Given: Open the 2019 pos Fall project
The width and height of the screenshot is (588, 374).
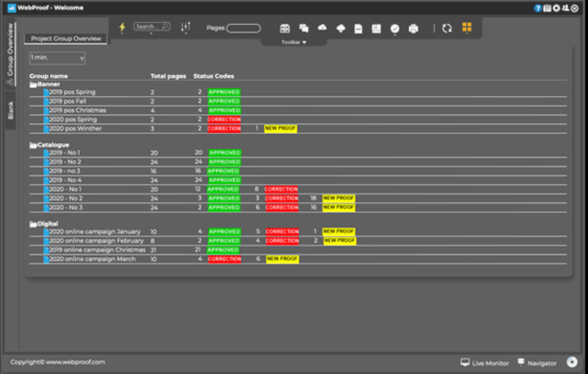Looking at the screenshot, I should point(68,101).
